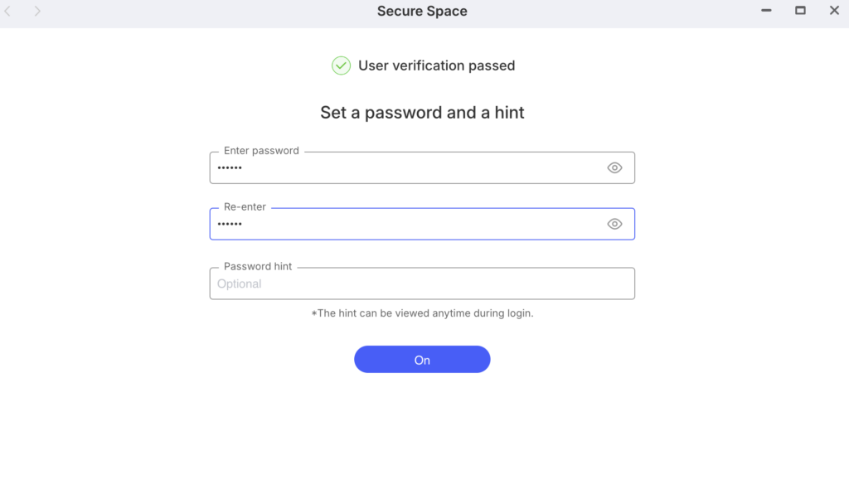
Task: Click the "Secure Space" window title
Action: (x=422, y=12)
